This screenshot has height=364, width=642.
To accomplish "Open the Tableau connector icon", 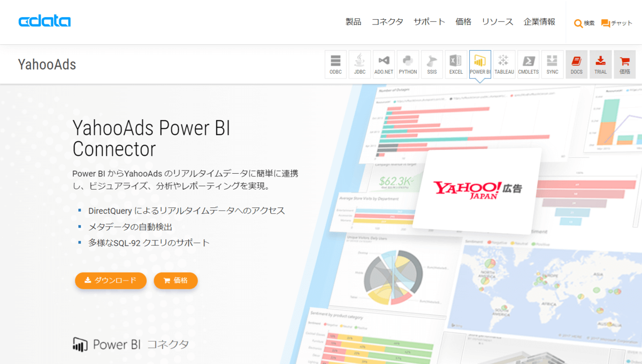I will click(x=504, y=64).
